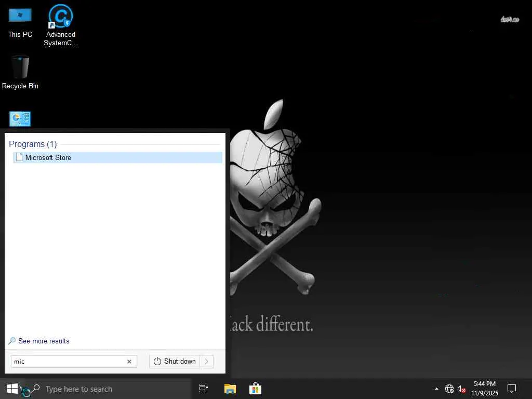Screen dimensions: 532x399
Task: Click See more results link
Action: coord(44,341)
